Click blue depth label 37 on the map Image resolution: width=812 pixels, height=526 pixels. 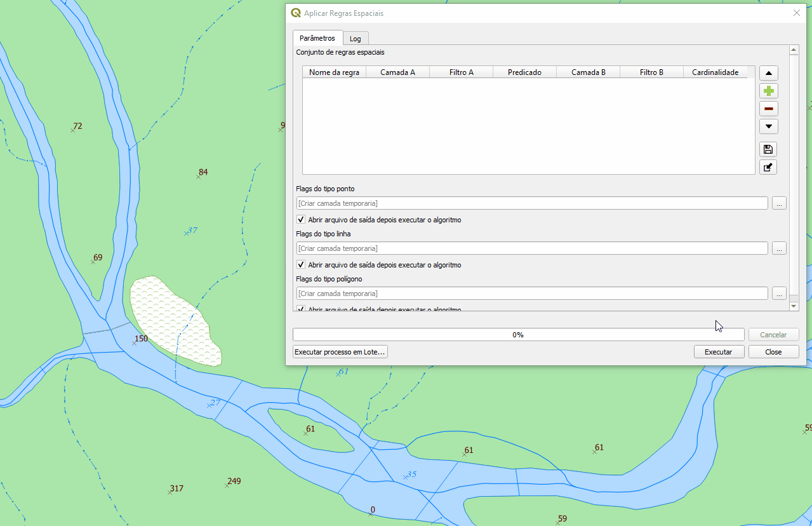click(x=191, y=231)
